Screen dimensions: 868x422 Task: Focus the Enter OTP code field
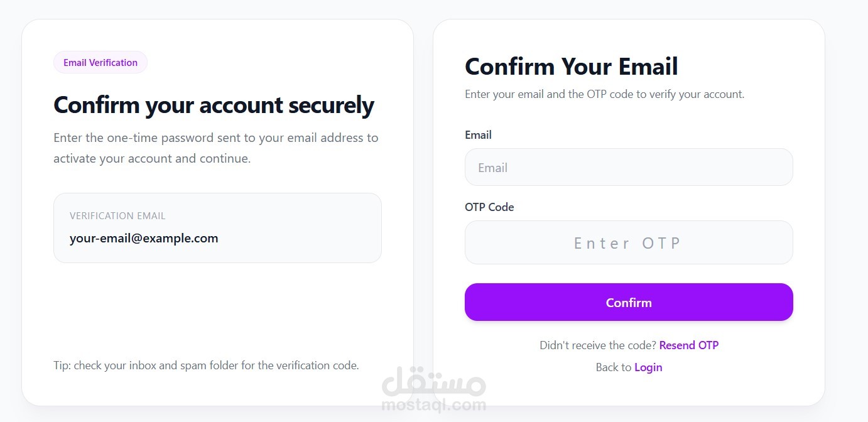pyautogui.click(x=629, y=243)
